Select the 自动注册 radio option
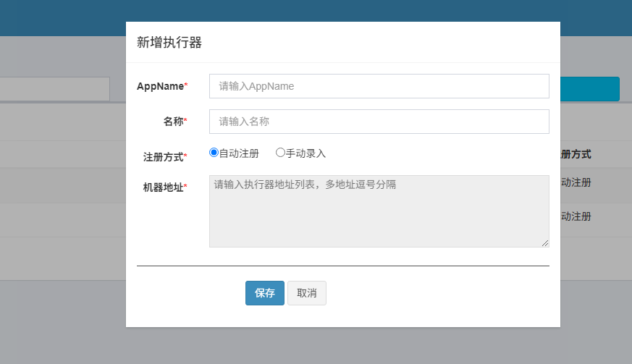 (x=214, y=153)
